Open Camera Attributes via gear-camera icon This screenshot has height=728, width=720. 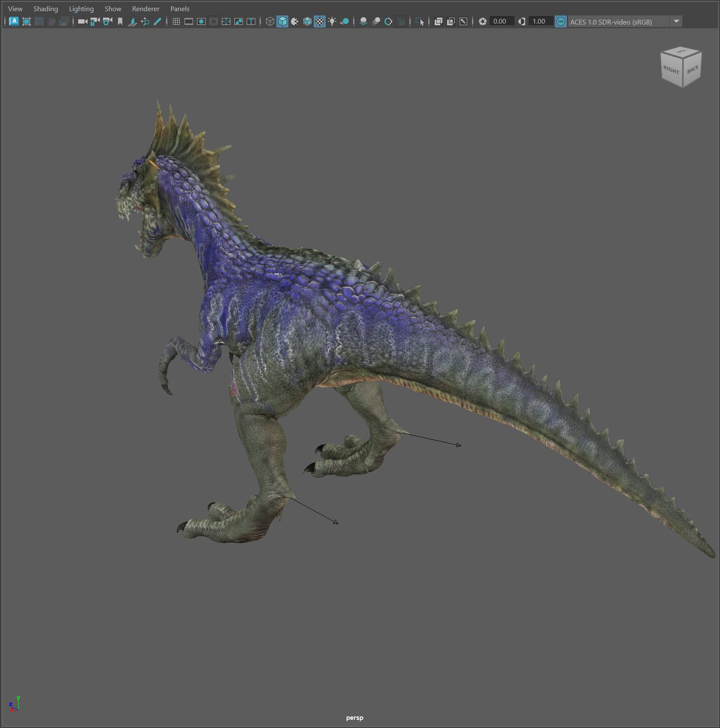[x=107, y=21]
